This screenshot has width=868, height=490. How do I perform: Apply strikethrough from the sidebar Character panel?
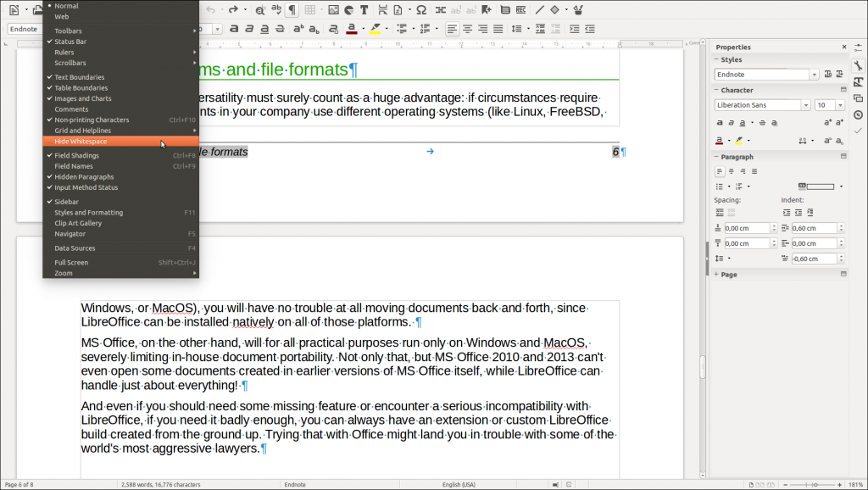click(763, 122)
